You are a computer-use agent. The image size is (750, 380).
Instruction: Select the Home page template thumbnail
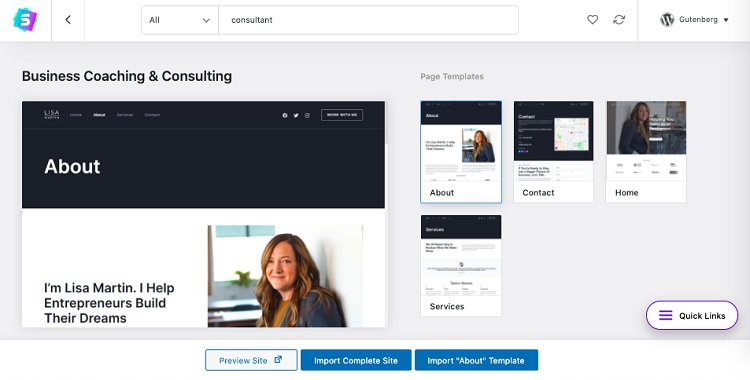point(646,152)
